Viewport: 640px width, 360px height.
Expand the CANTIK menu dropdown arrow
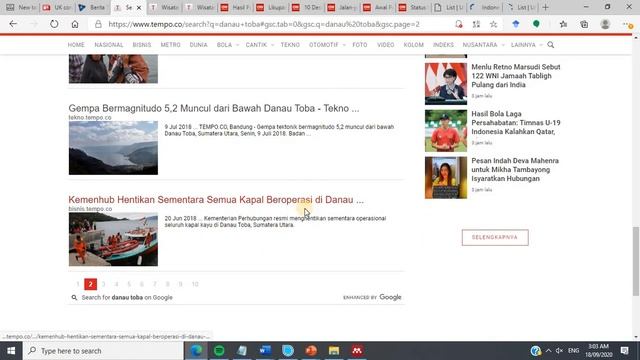272,45
